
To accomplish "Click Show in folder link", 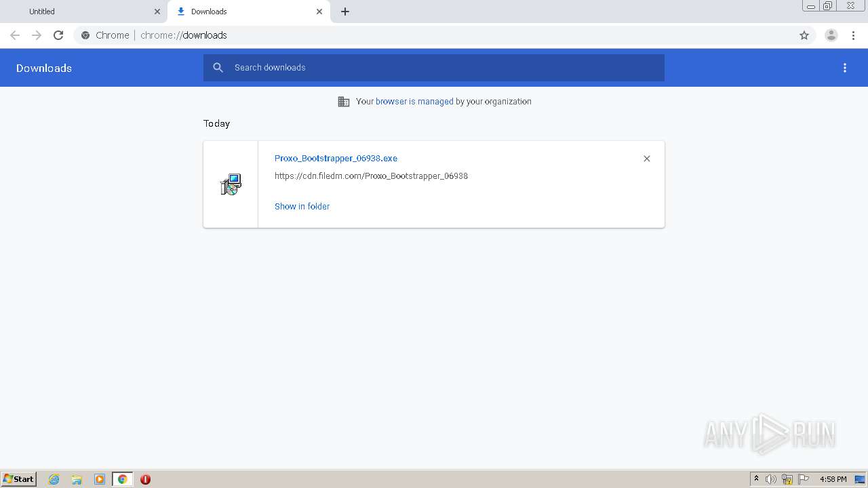I will point(302,207).
